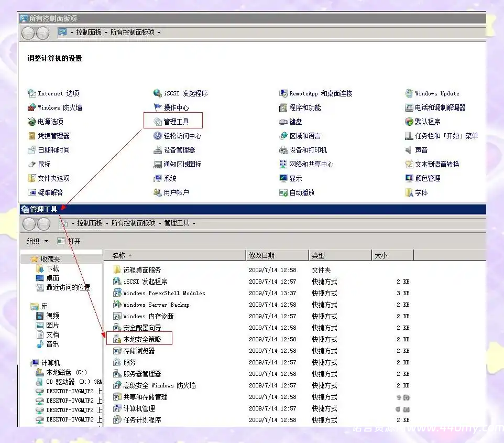Viewport: 504px width, 443px height.
Task: Select the 任务计划程序 shortcut
Action: click(x=137, y=420)
